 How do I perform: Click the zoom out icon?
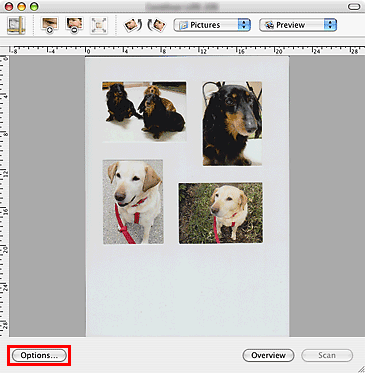click(74, 25)
